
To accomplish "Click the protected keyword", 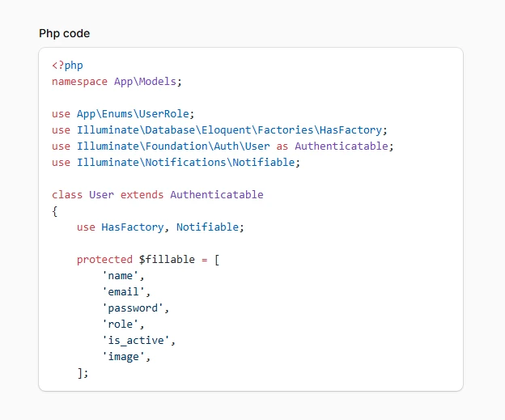I will (104, 260).
